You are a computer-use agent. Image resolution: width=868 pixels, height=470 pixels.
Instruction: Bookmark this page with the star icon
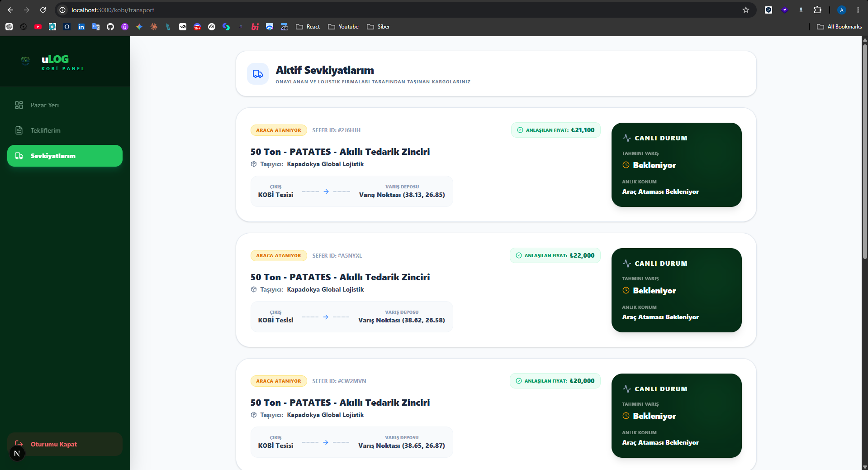(x=746, y=10)
